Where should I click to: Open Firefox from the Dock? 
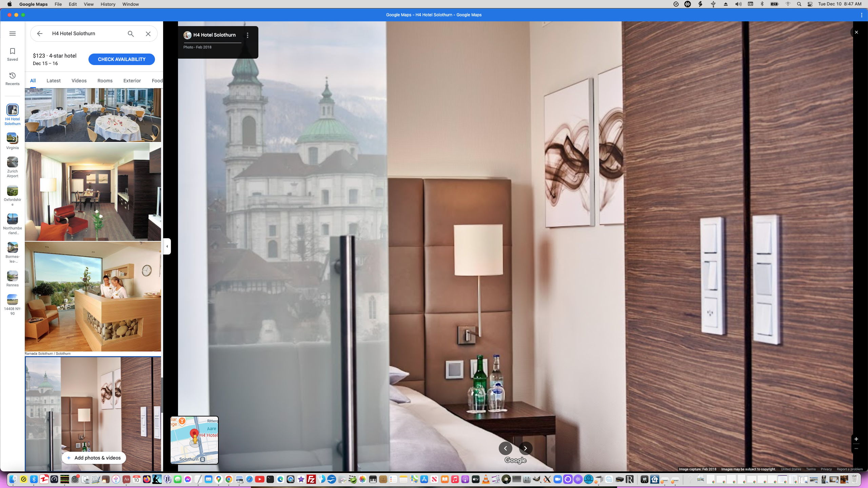click(x=147, y=480)
